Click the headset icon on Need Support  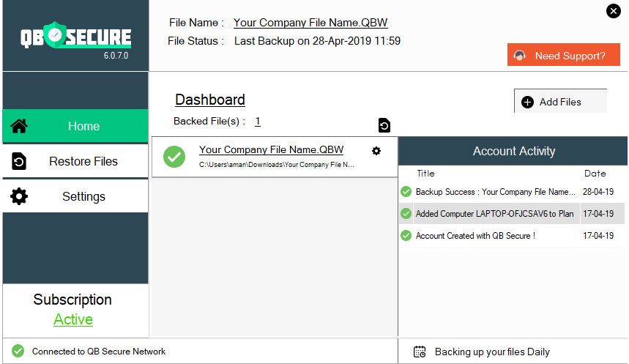tap(520, 56)
